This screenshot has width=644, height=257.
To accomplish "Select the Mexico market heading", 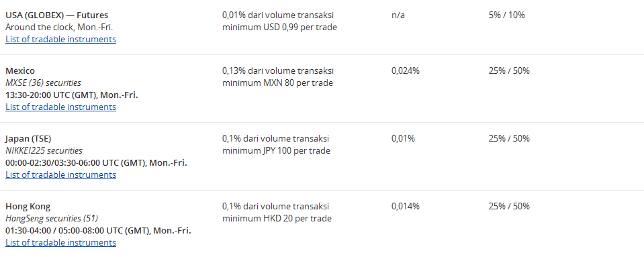I will (20, 70).
